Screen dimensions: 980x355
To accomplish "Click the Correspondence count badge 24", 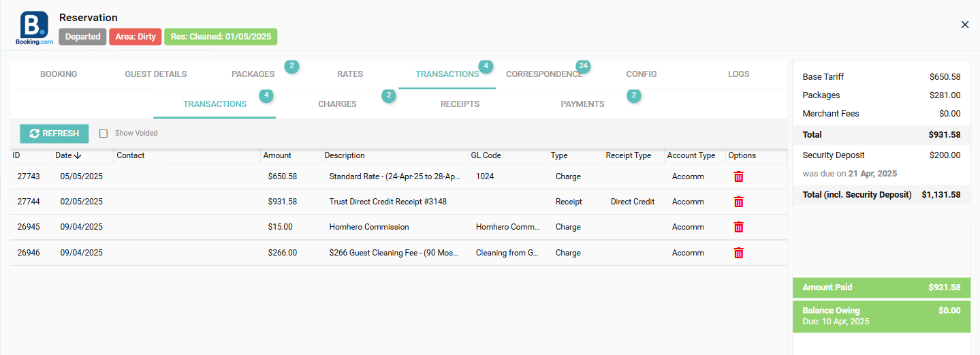I will tap(582, 66).
